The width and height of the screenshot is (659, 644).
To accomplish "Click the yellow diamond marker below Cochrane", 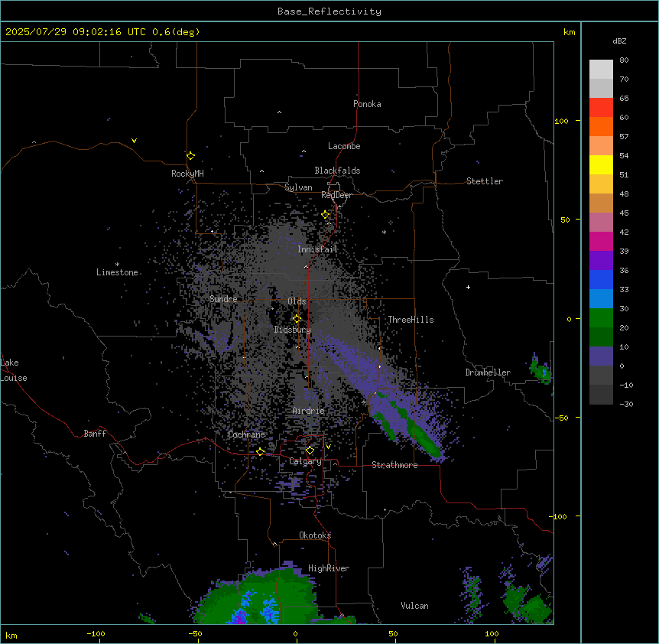I will click(x=260, y=452).
